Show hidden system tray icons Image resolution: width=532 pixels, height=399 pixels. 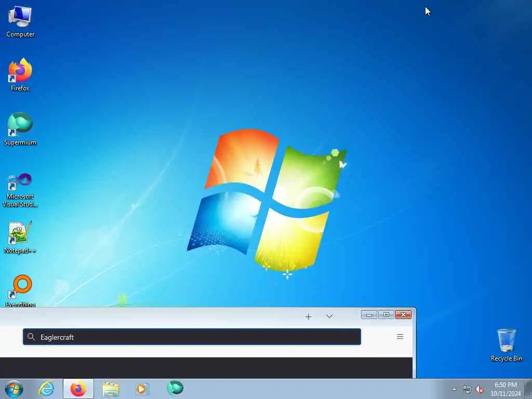pyautogui.click(x=454, y=390)
